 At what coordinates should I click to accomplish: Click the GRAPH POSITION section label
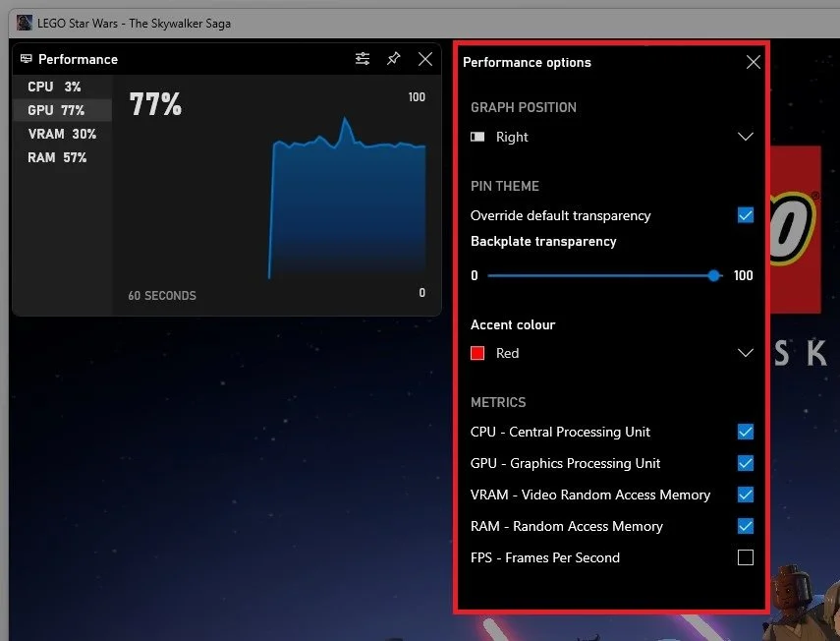coord(524,107)
